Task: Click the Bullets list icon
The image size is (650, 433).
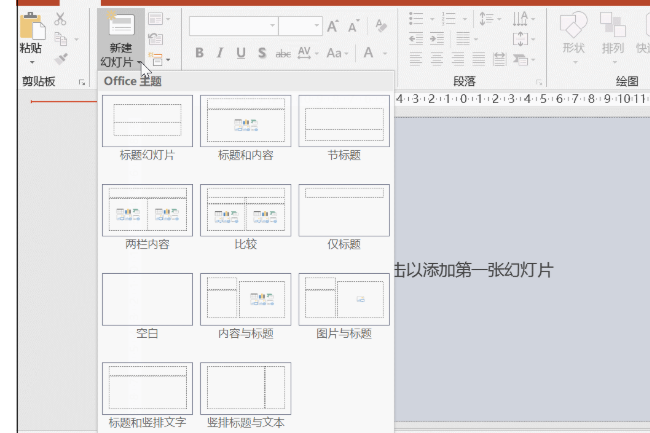Action: [416, 19]
